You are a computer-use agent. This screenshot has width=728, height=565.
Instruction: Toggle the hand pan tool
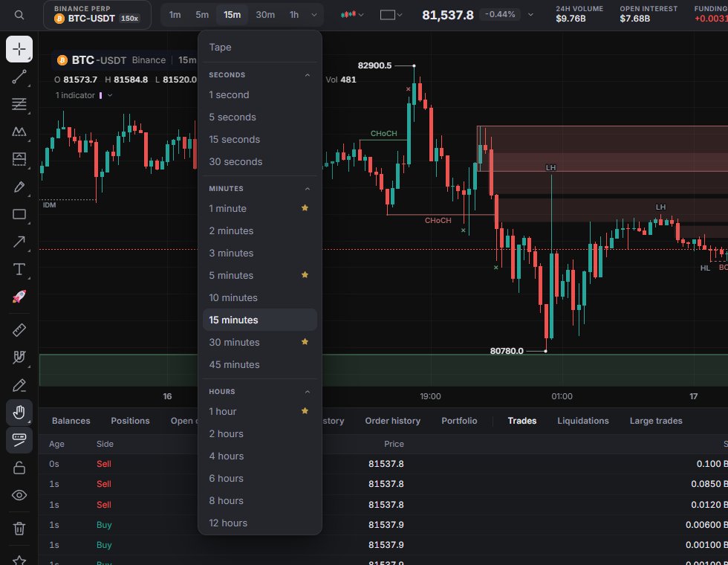pyautogui.click(x=19, y=413)
